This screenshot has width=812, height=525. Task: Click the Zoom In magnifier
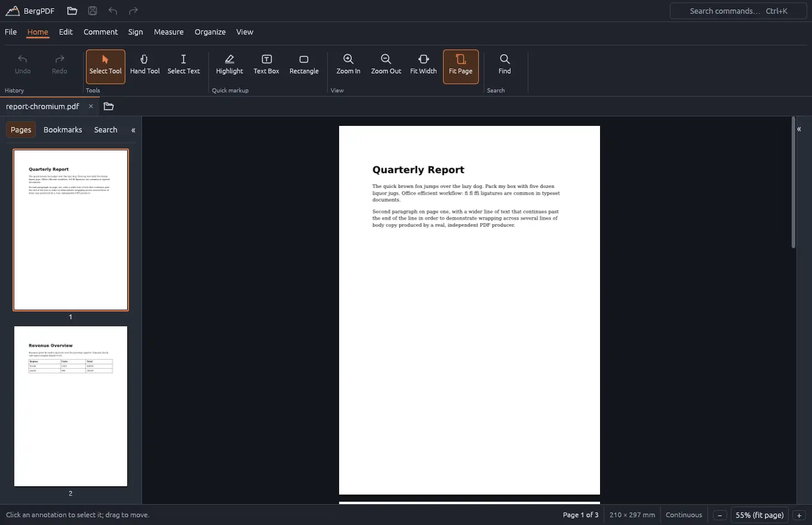[x=348, y=66]
